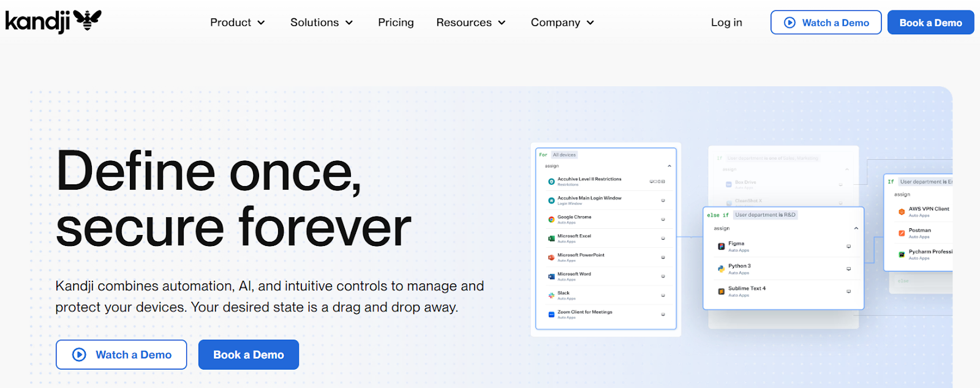Viewport: 980px width, 388px height.
Task: Click the monitor icon in Slack row
Action: pyautogui.click(x=663, y=295)
